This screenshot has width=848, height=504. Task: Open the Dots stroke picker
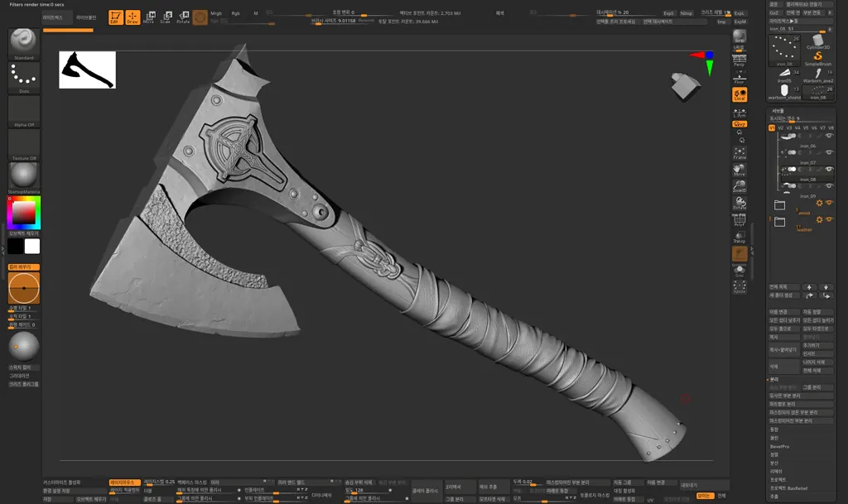[23, 78]
